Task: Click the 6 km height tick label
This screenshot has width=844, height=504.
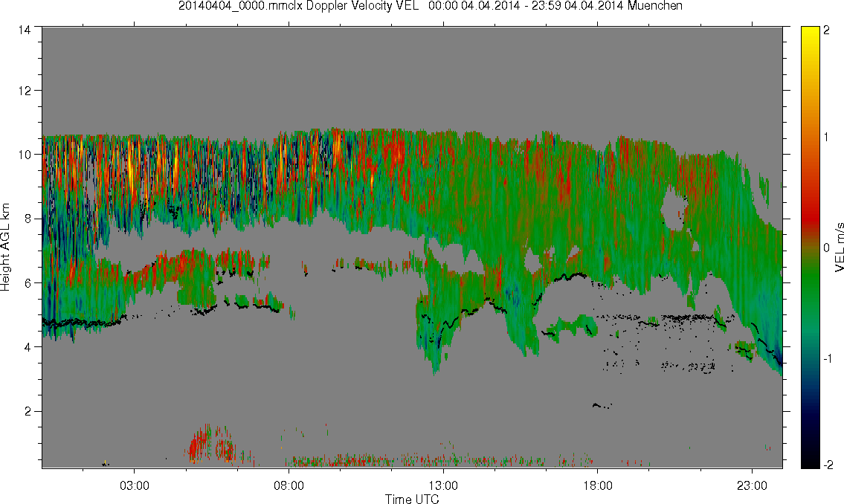Action: click(x=28, y=283)
